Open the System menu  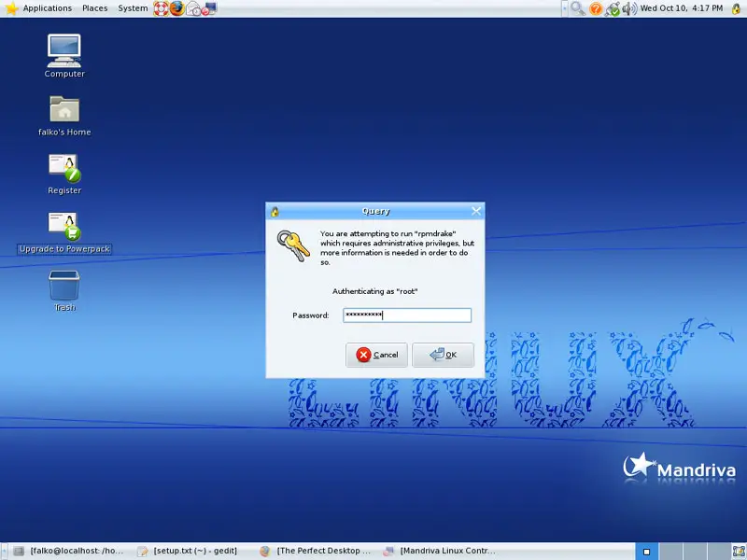click(133, 8)
